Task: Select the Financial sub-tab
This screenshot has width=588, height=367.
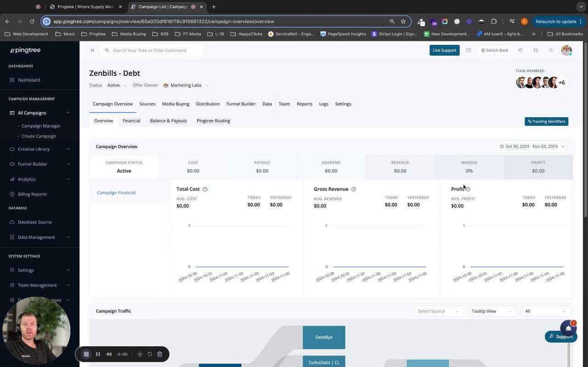Action: point(131,121)
